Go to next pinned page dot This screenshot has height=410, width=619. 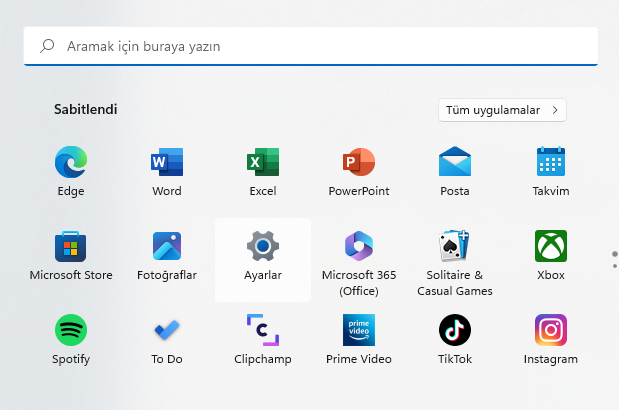click(x=615, y=266)
